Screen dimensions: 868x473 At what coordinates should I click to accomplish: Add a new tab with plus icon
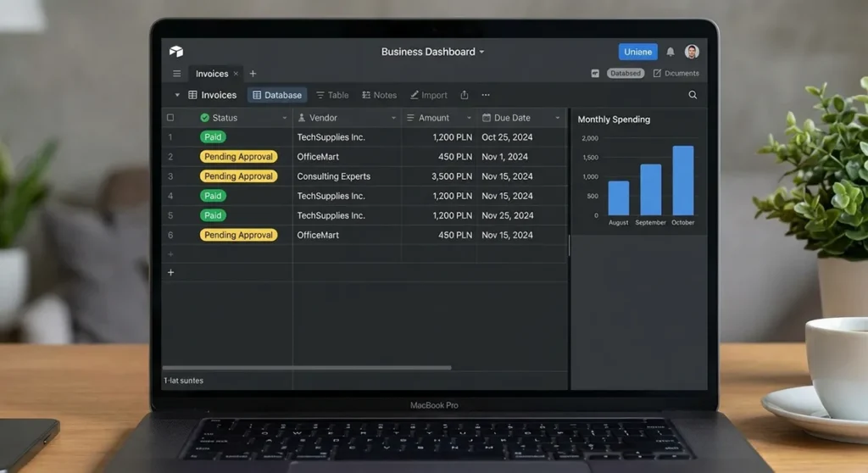(253, 74)
